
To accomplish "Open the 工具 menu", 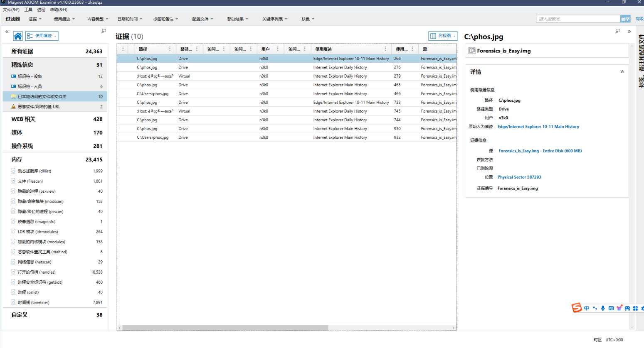I will (x=28, y=10).
